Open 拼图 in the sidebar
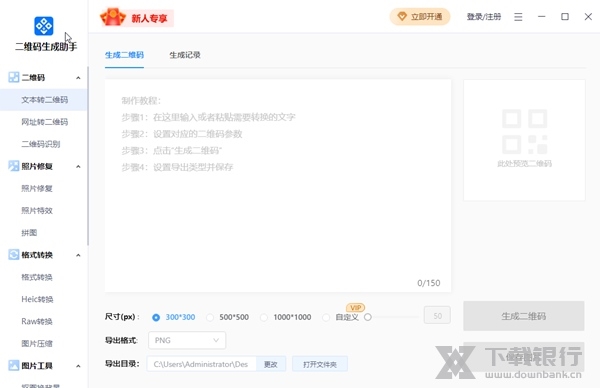 44,233
